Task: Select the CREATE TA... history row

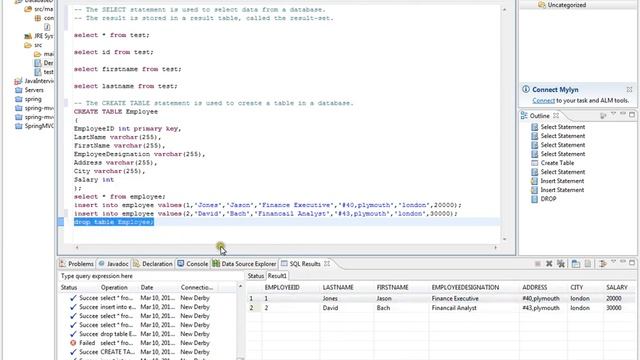Action: tap(147, 352)
